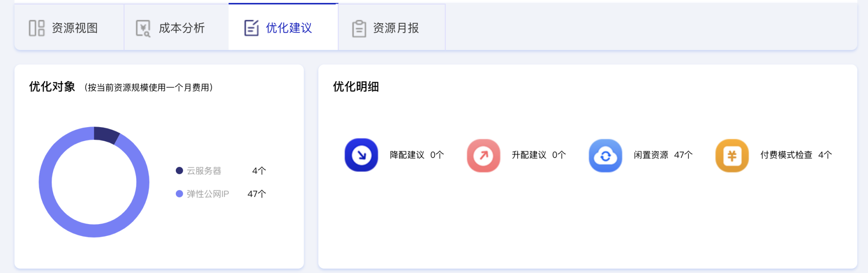
Task: Click the 闲置资源 cloud sync icon
Action: tap(605, 155)
